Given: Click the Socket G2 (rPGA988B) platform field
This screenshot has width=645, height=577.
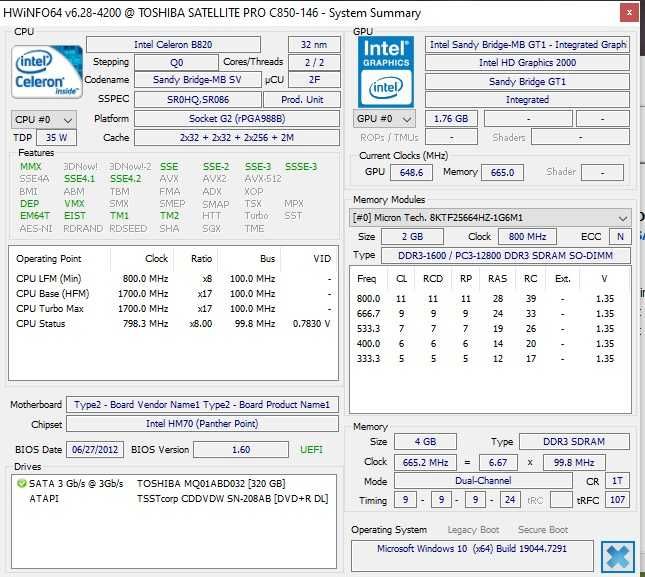Looking at the screenshot, I should point(237,118).
